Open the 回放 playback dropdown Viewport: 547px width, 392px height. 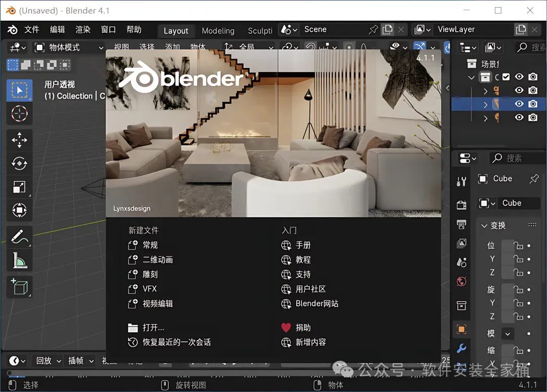pyautogui.click(x=48, y=361)
